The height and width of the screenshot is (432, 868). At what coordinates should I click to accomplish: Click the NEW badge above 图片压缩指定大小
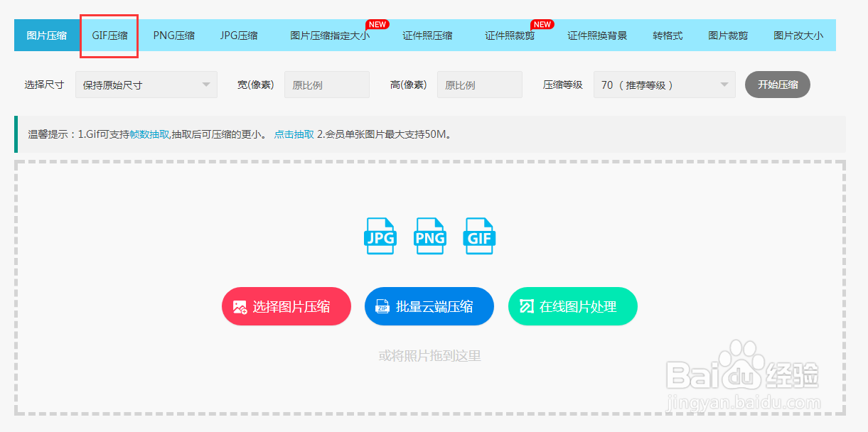pyautogui.click(x=377, y=23)
